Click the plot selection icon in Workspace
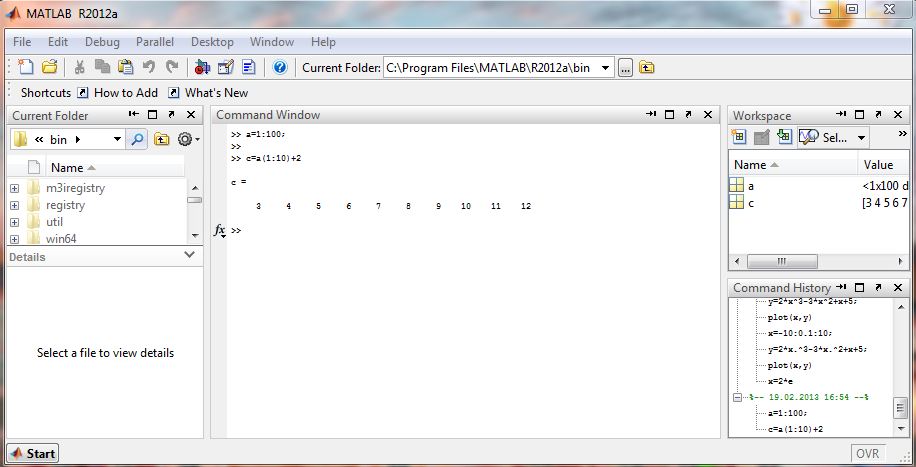Screen dimensions: 916x467 (x=809, y=137)
